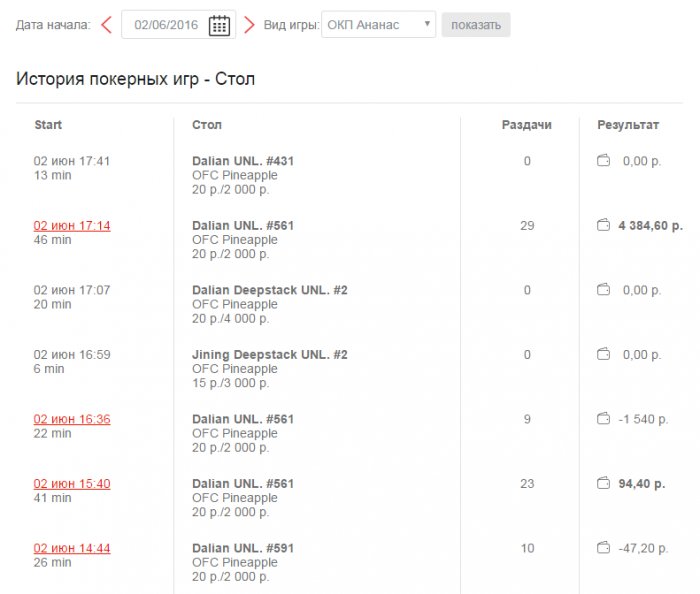Click the Раздачи column header
Image resolution: width=700 pixels, height=594 pixels.
pyautogui.click(x=526, y=125)
